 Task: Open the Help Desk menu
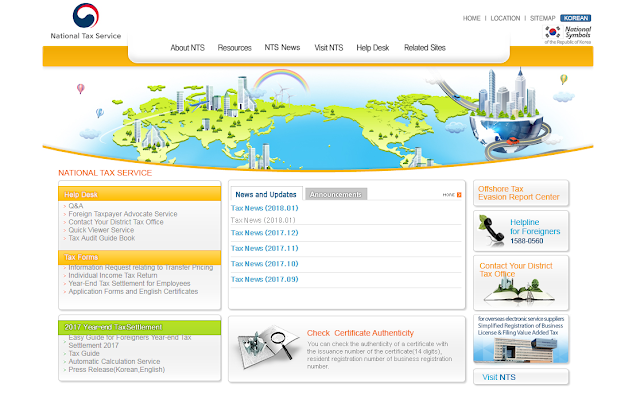(373, 48)
